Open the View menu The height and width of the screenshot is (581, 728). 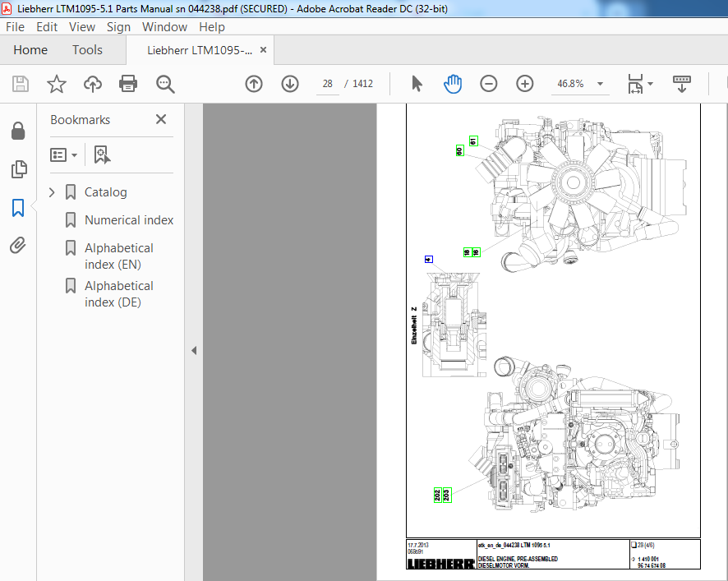(82, 27)
